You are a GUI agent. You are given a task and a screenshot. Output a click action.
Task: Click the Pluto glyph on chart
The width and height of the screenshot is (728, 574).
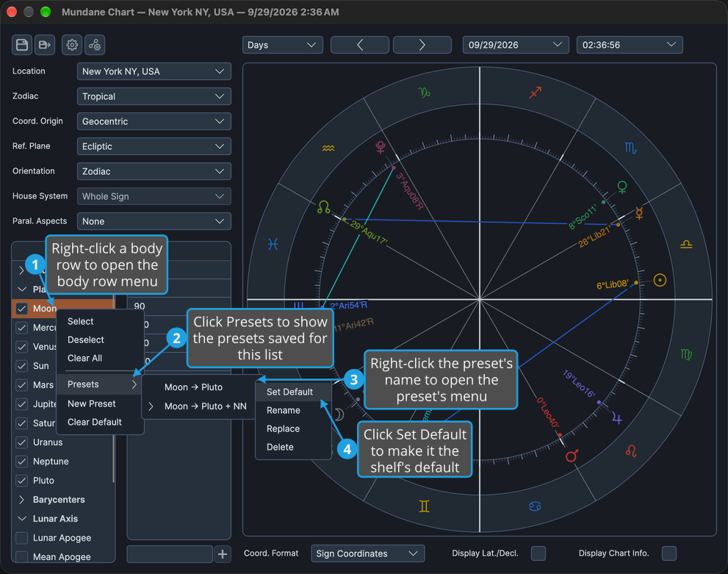(381, 148)
